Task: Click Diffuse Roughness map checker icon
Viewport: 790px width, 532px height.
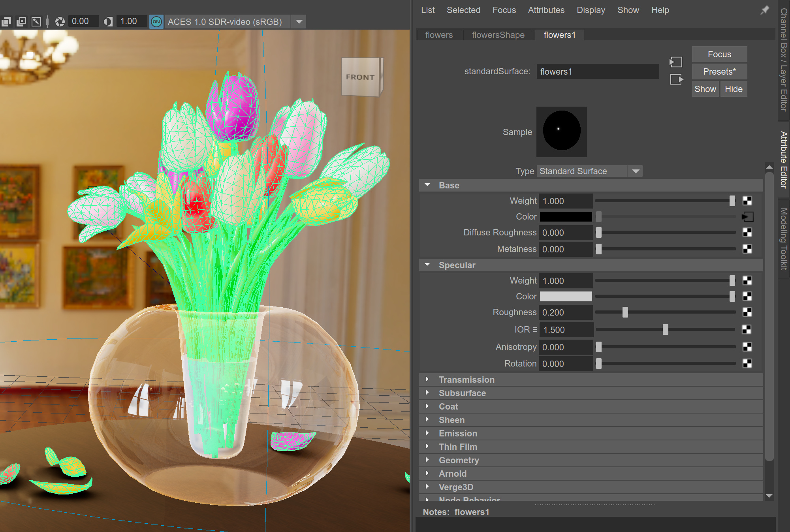Action: click(x=747, y=233)
